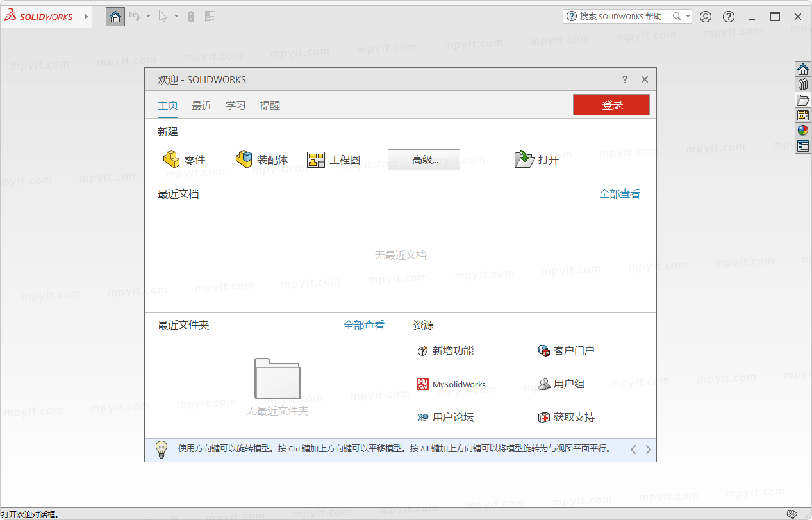Click 全部查看 for recent documents
The height and width of the screenshot is (520, 812).
tap(620, 194)
